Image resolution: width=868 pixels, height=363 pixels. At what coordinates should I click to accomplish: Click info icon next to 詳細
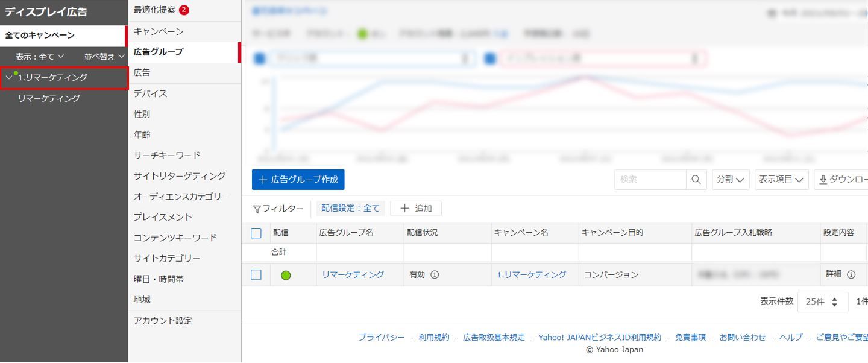pyautogui.click(x=851, y=274)
